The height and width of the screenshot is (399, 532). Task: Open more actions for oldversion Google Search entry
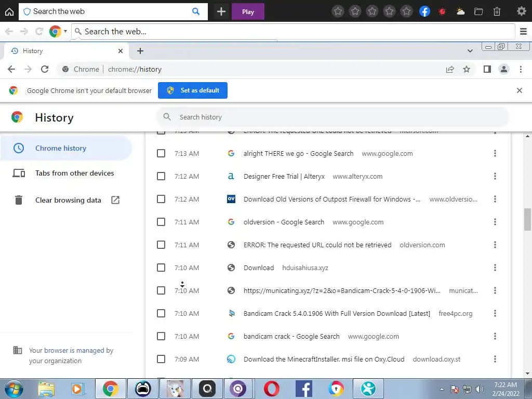495,222
